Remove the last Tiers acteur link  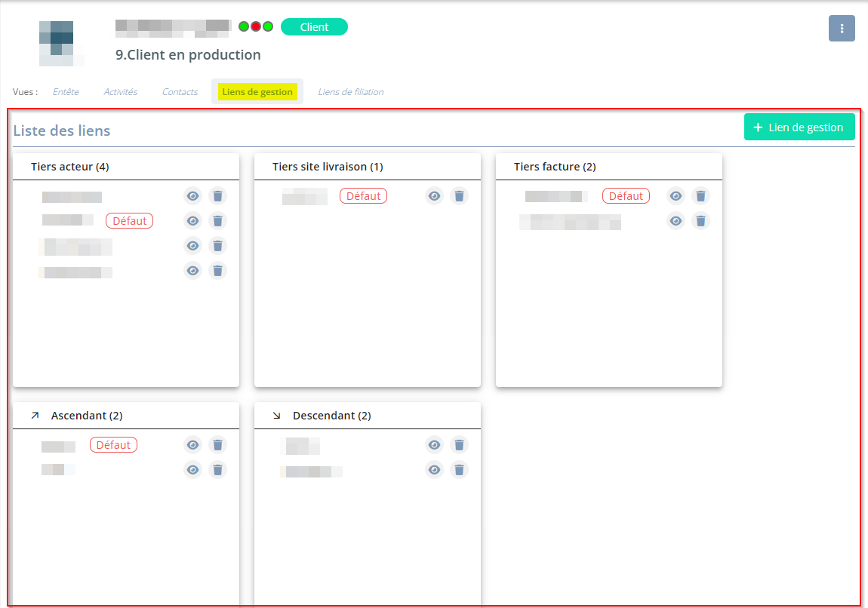[217, 271]
